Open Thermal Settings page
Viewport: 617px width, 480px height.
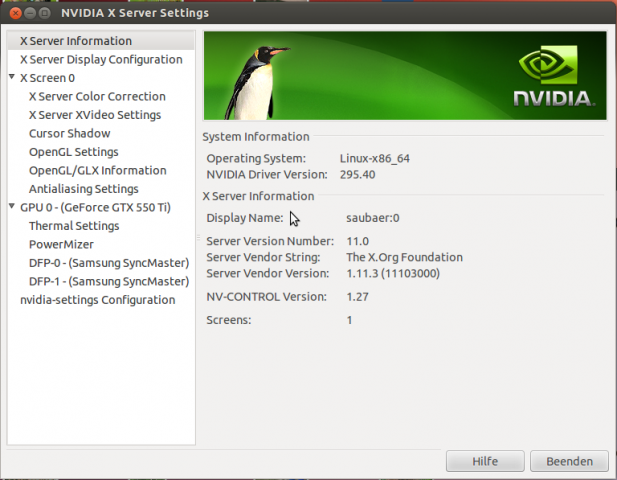pyautogui.click(x=74, y=226)
